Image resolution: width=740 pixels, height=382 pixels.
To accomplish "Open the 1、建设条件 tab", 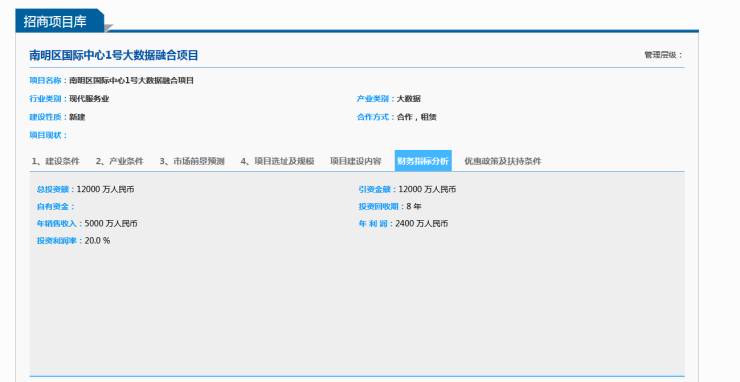I will tap(56, 161).
